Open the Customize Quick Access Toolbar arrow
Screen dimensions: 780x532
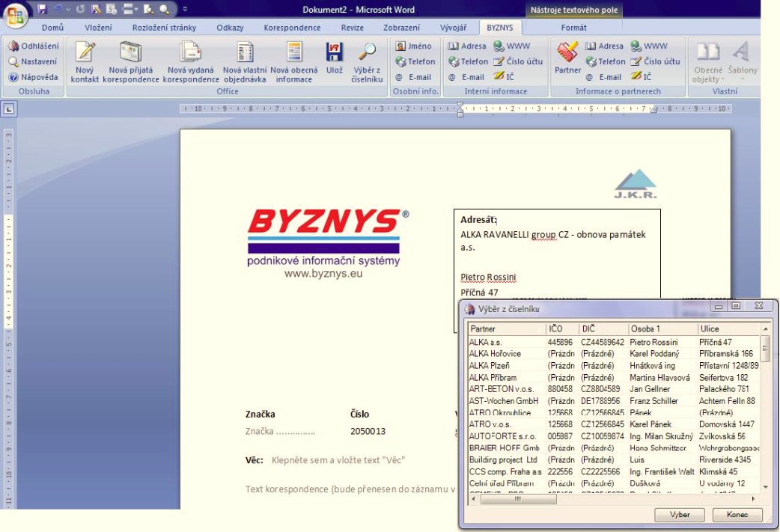tap(185, 9)
